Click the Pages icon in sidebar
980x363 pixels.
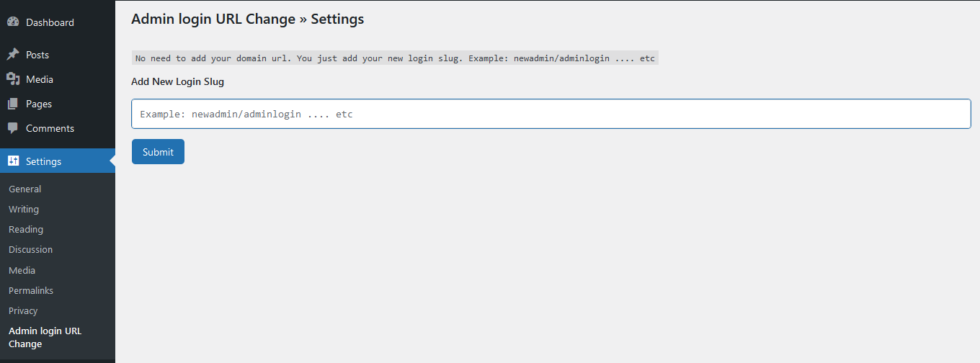pyautogui.click(x=13, y=104)
